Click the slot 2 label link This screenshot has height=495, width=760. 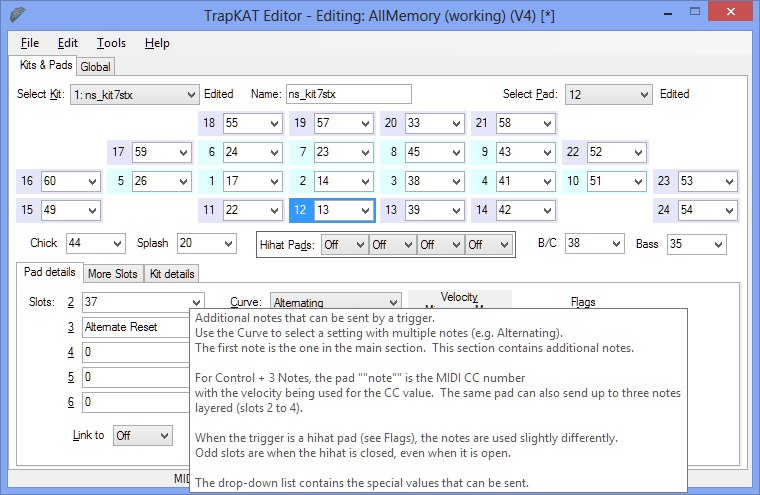tap(71, 302)
